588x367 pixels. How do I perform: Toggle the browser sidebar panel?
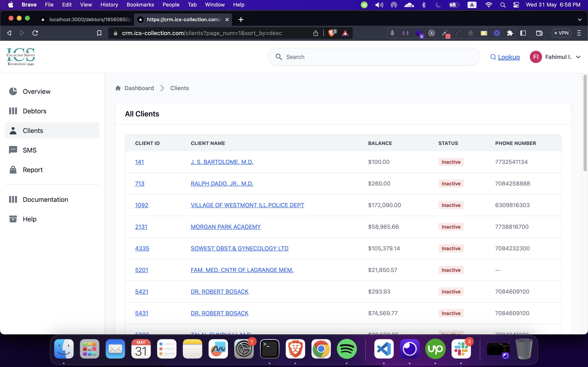[x=523, y=33]
